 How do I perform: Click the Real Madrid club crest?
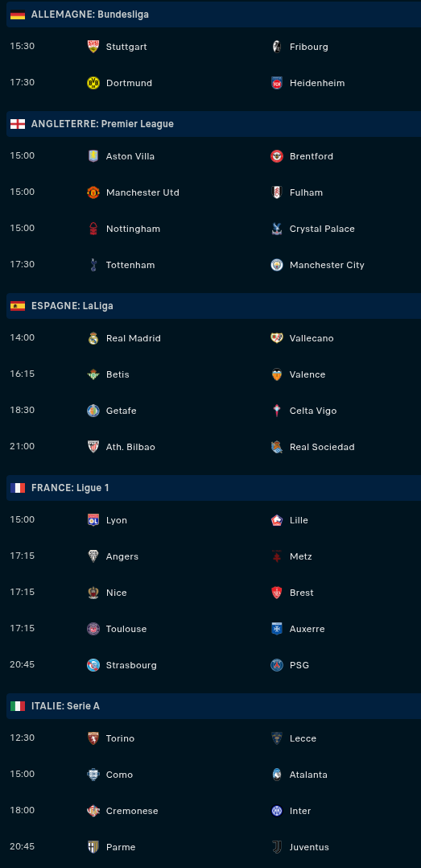tap(93, 338)
